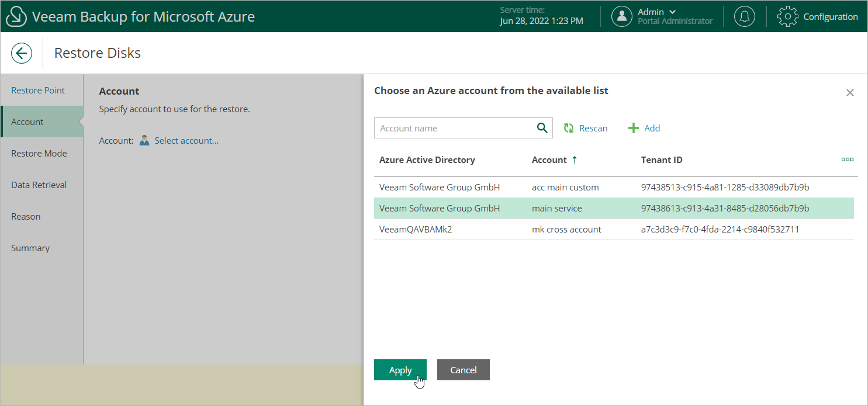
Task: Close the Azure account chooser panel
Action: point(850,92)
